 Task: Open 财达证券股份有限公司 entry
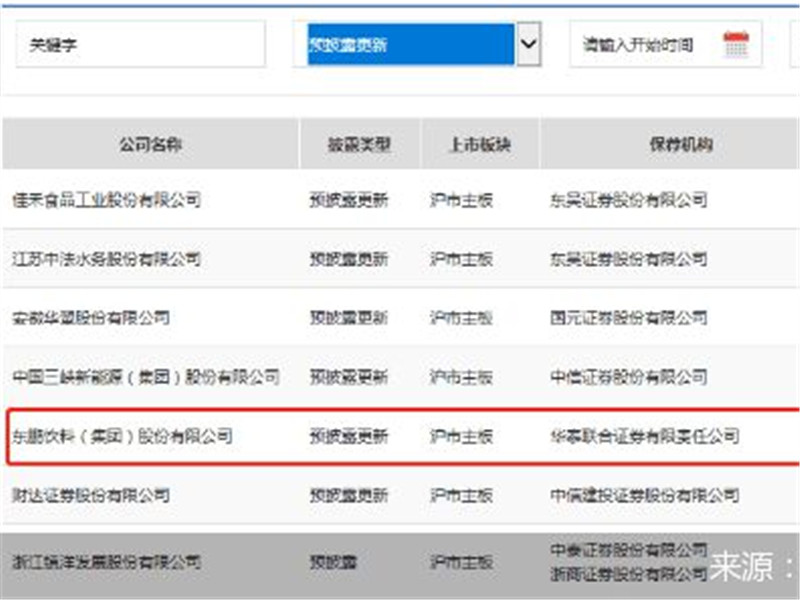(x=91, y=495)
